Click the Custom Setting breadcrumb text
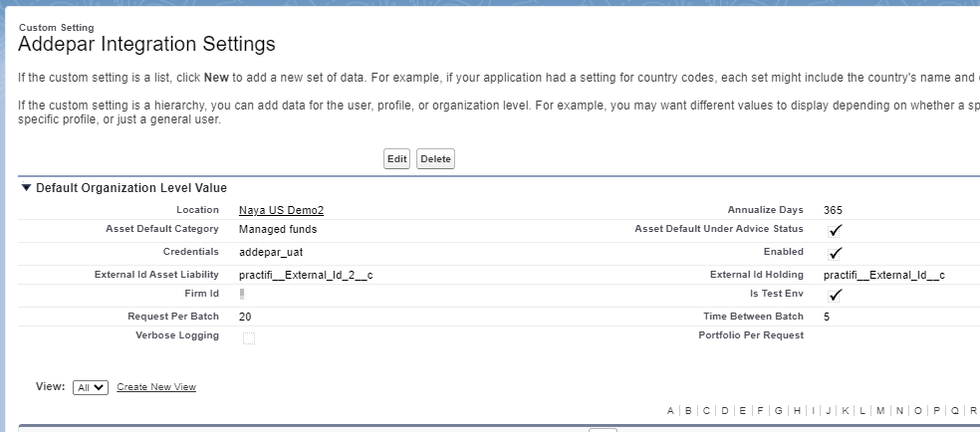Viewport: 980px width, 432px height. (x=56, y=28)
